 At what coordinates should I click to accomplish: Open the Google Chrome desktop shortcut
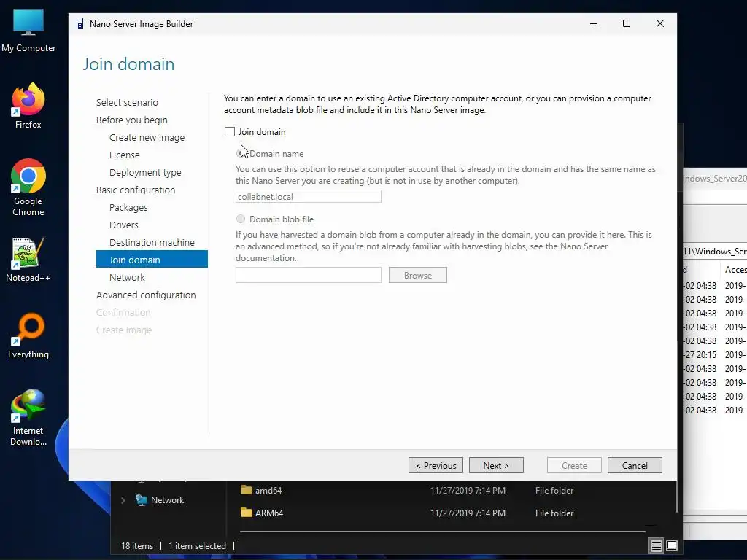(28, 187)
